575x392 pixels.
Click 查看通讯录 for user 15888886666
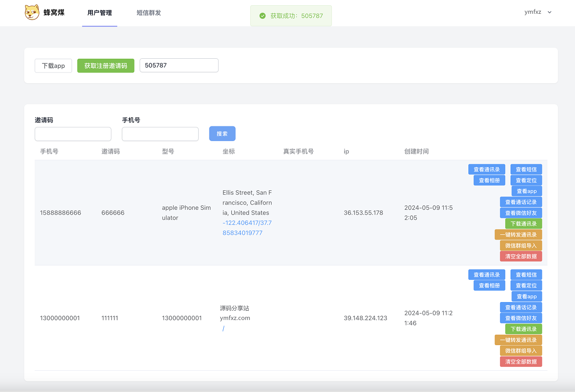pos(487,169)
